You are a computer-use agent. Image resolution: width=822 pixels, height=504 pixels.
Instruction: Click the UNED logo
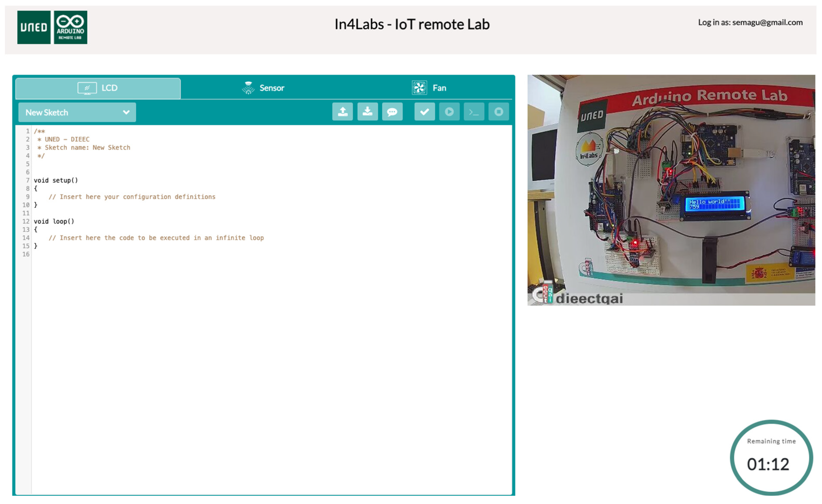click(x=34, y=27)
